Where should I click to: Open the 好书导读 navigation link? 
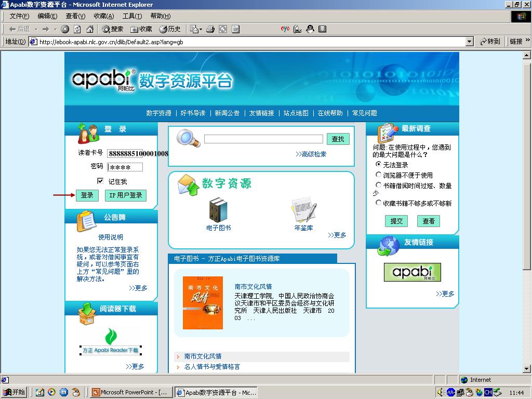tap(193, 113)
